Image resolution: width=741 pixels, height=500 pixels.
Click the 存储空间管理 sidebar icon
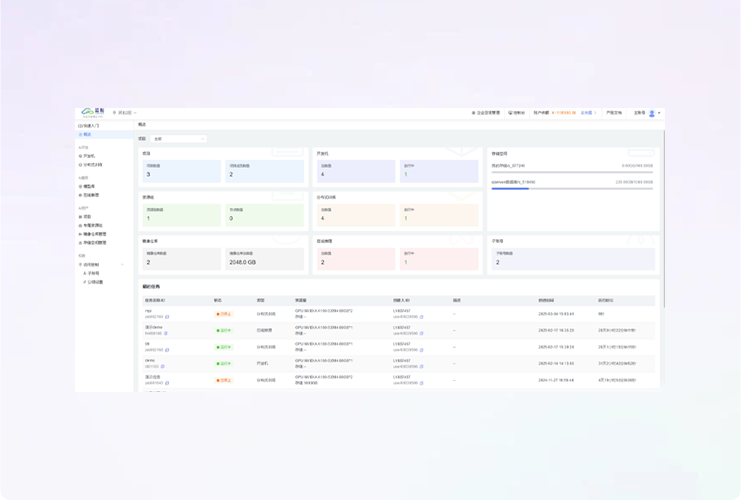80,243
